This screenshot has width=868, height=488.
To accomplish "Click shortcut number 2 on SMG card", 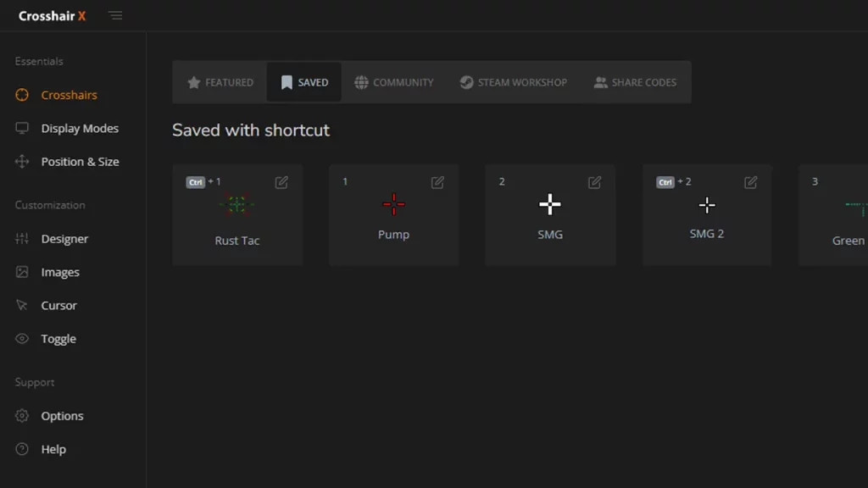I will click(x=502, y=181).
